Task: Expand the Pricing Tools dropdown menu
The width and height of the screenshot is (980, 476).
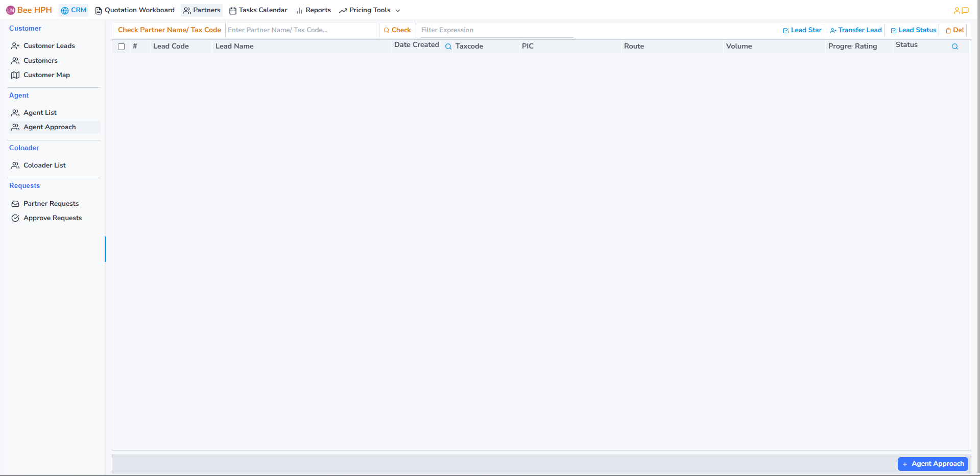Action: [370, 10]
